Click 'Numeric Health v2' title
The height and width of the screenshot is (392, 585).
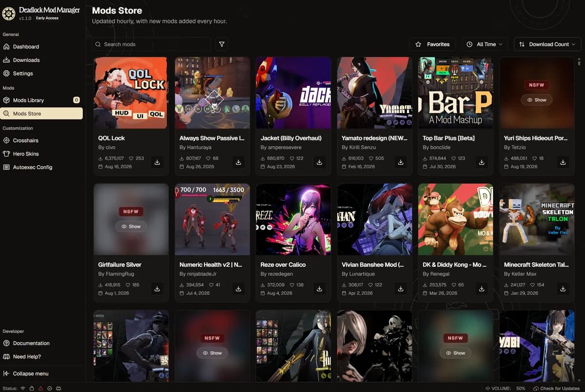tap(211, 265)
